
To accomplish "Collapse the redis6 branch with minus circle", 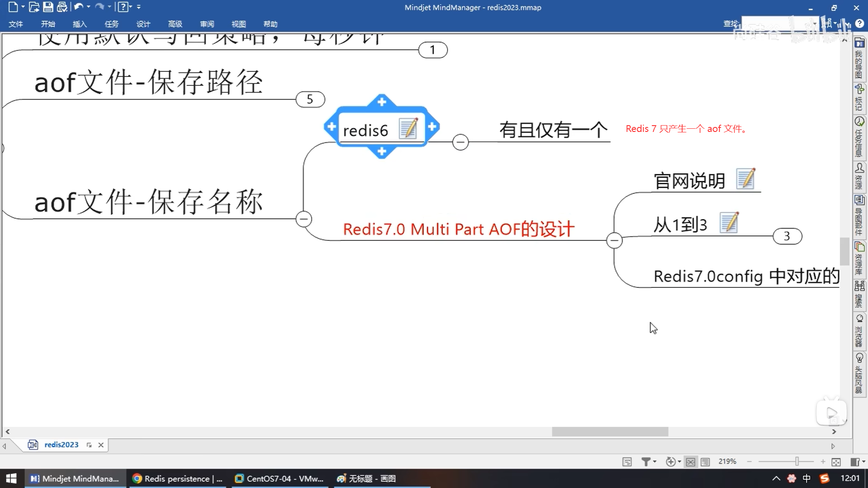I will coord(460,142).
